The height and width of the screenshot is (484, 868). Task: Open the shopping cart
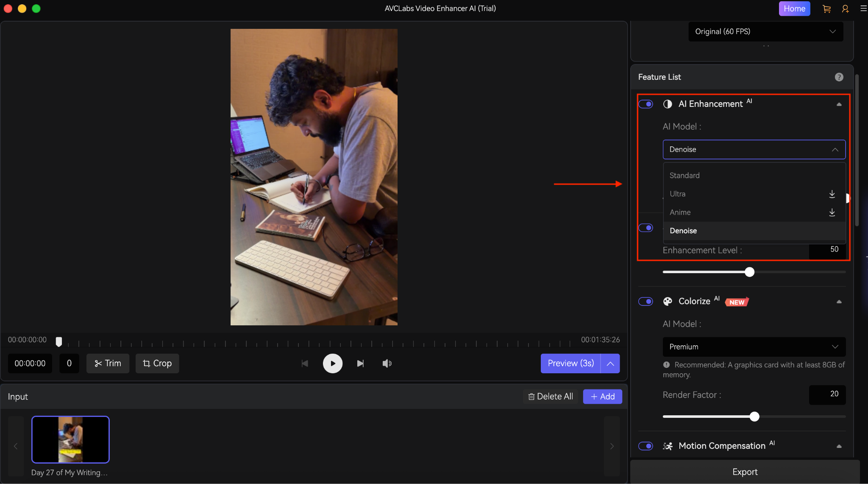coord(826,8)
